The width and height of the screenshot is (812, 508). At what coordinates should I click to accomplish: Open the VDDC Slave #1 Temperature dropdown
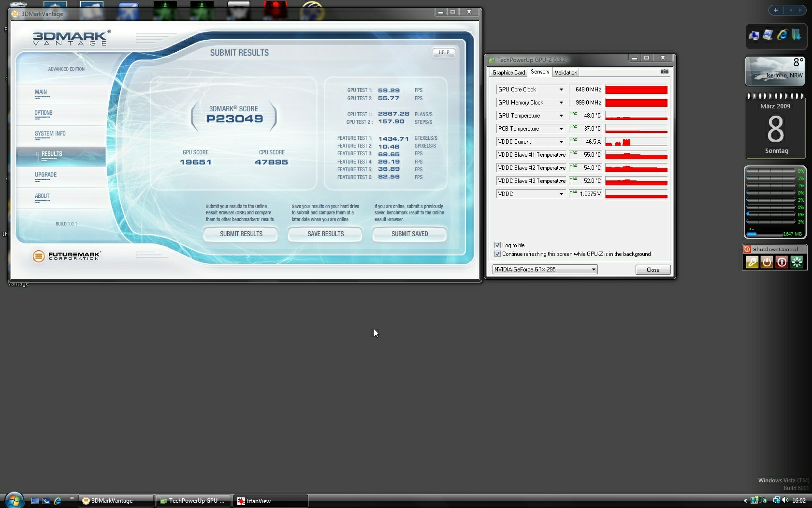click(x=561, y=155)
